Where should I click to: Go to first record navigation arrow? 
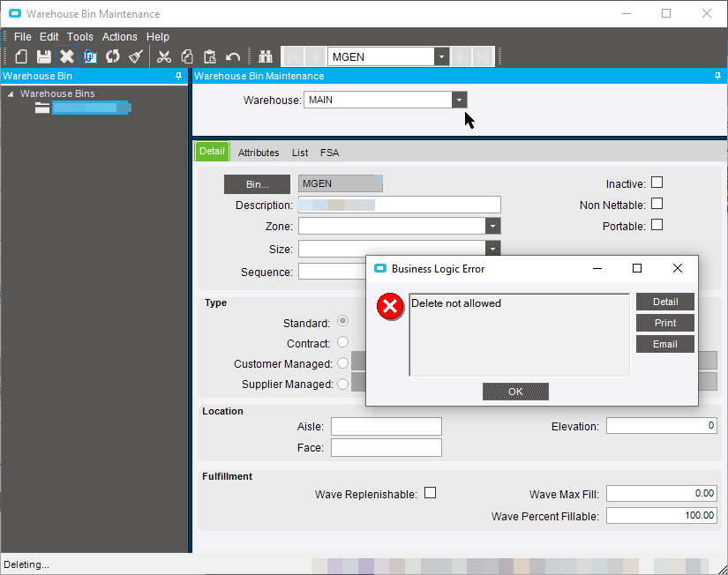292,56
